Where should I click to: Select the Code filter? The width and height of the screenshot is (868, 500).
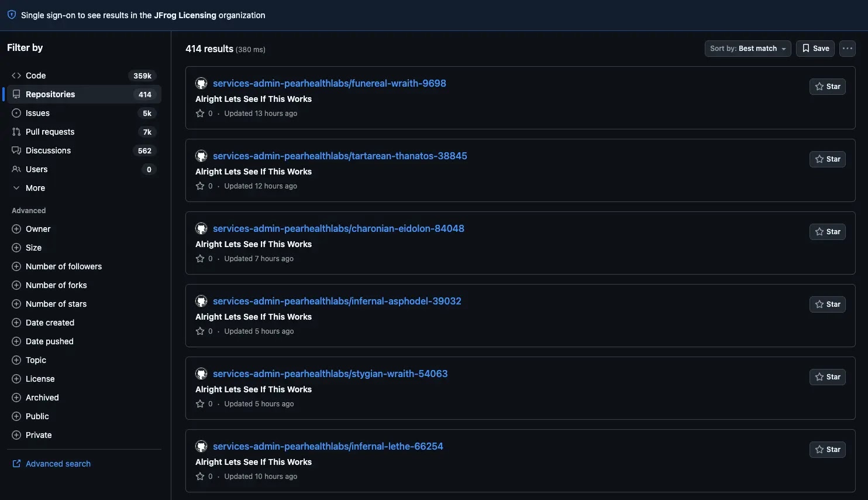point(84,76)
